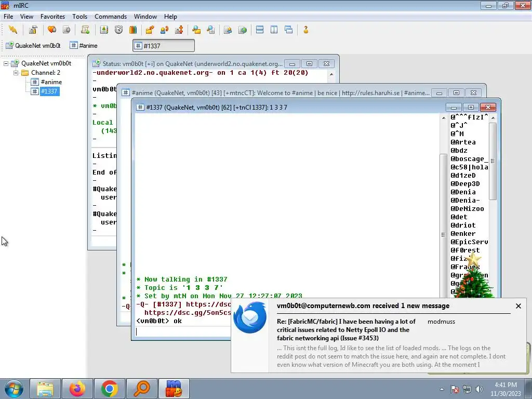Open the Scripts Editor scroll icon
This screenshot has height=399, width=532.
click(85, 30)
